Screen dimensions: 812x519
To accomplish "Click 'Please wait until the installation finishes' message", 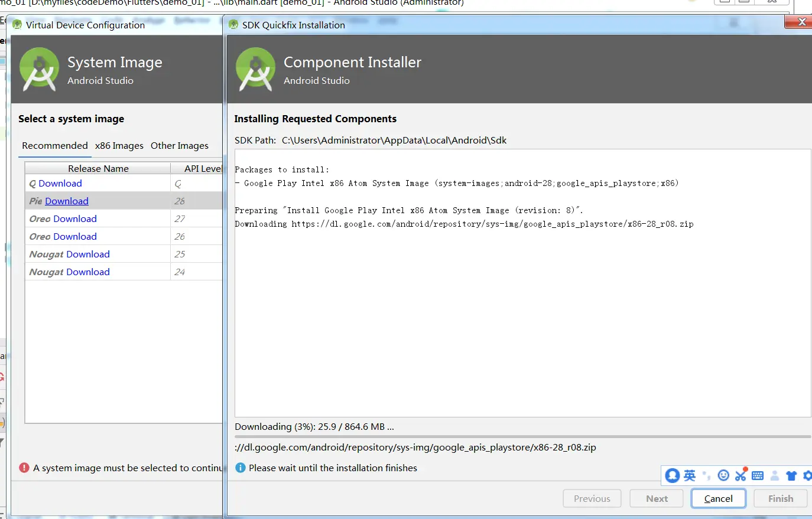I will [333, 468].
